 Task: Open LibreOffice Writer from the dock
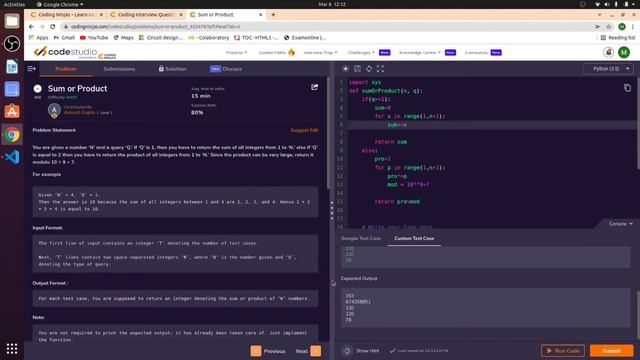tap(12, 66)
